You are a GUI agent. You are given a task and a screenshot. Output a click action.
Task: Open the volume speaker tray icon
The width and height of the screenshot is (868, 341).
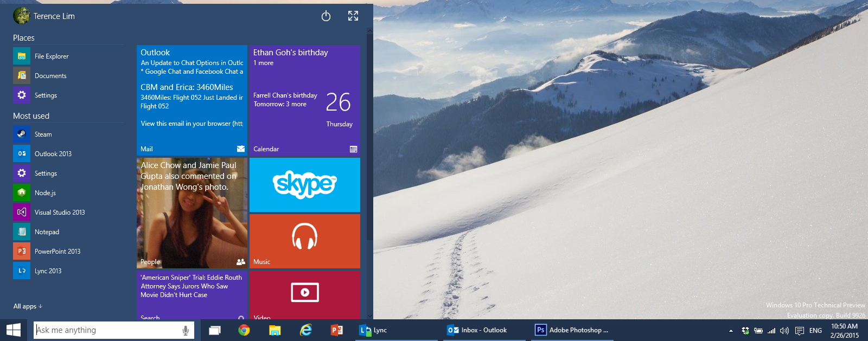click(784, 331)
